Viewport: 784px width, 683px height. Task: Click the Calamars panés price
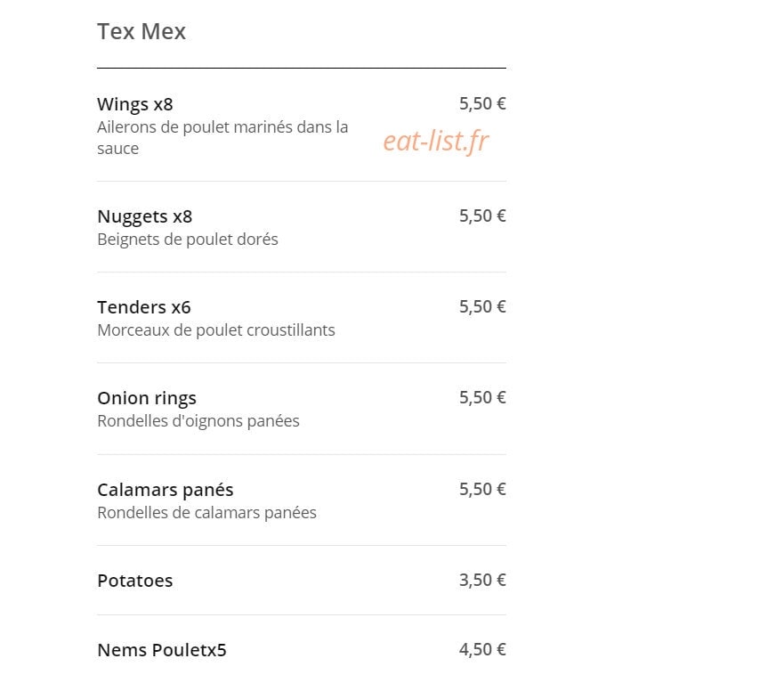(482, 489)
